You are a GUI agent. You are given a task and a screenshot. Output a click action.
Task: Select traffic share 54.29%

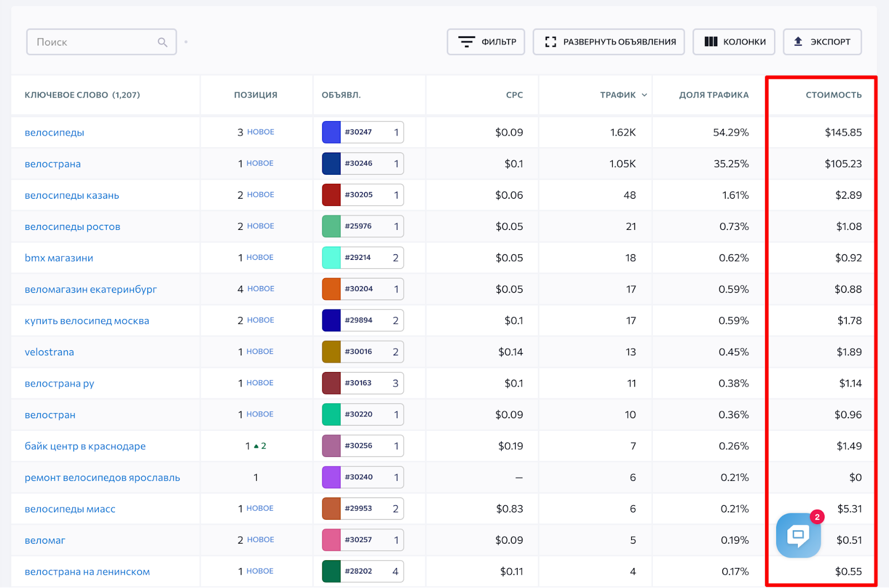[731, 133]
